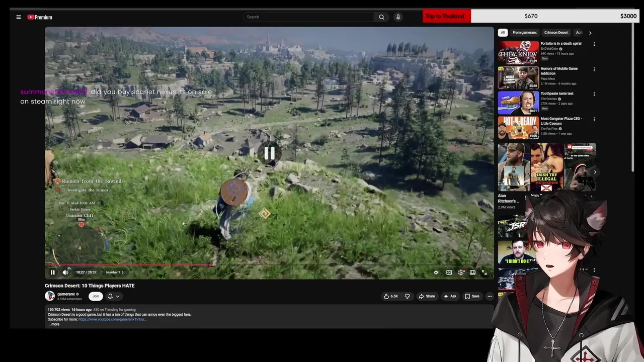The image size is (644, 362).
Task: Click the progress bar scrubber handle
Action: (x=211, y=265)
